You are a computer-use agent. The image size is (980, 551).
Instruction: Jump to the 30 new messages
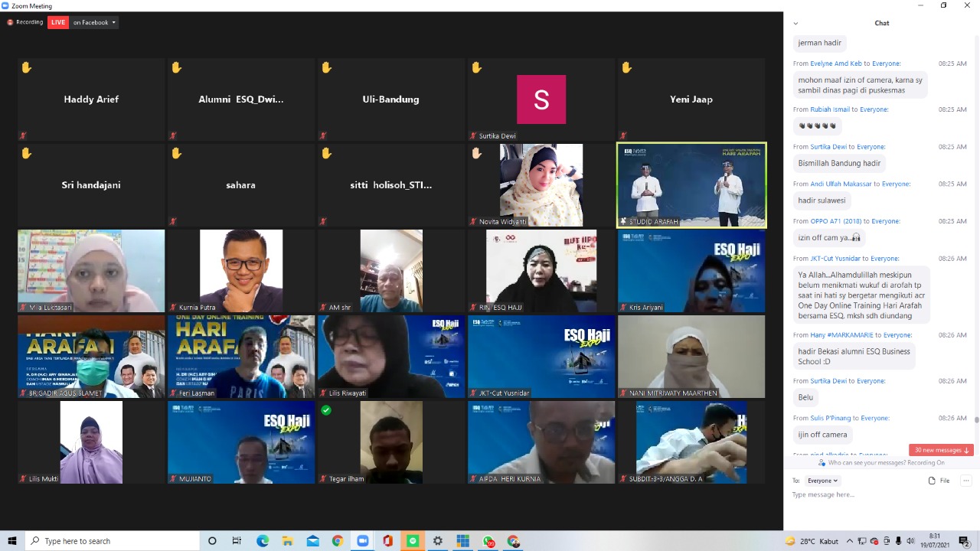(x=941, y=450)
